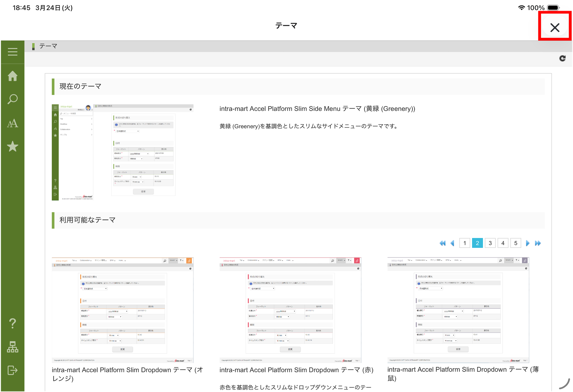Select the Slim Dropdown 赤 theme thumbnail
Image resolution: width=573 pixels, height=392 pixels.
pos(290,310)
